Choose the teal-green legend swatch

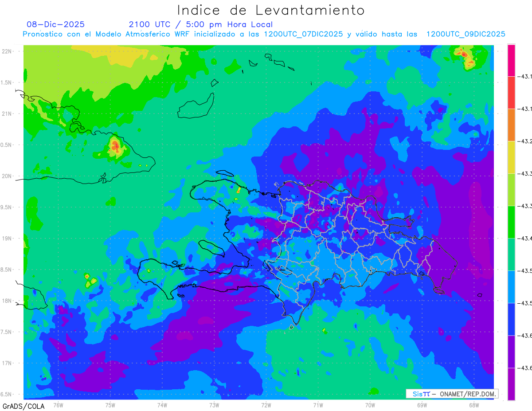click(511, 254)
